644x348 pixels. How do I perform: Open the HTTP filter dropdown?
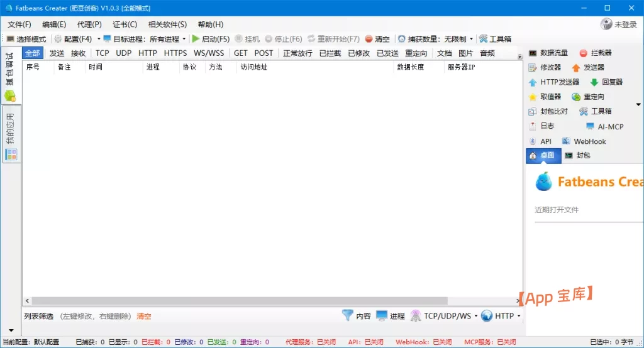(501, 315)
